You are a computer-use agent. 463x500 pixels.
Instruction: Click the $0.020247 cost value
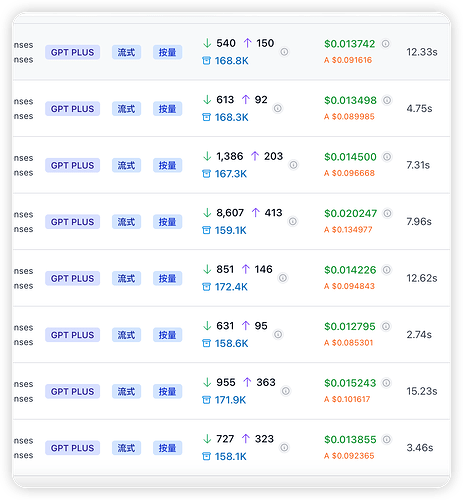click(x=351, y=213)
